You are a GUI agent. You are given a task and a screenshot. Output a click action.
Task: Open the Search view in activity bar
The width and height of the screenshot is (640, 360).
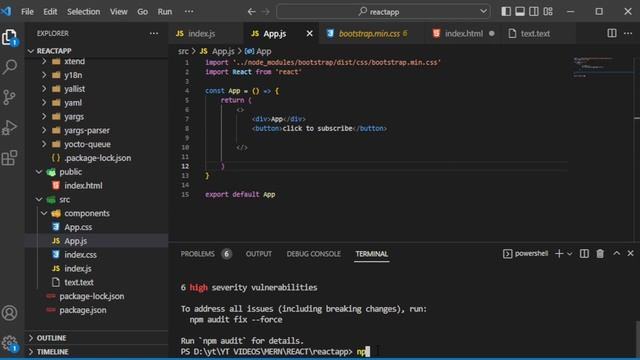tap(9, 67)
